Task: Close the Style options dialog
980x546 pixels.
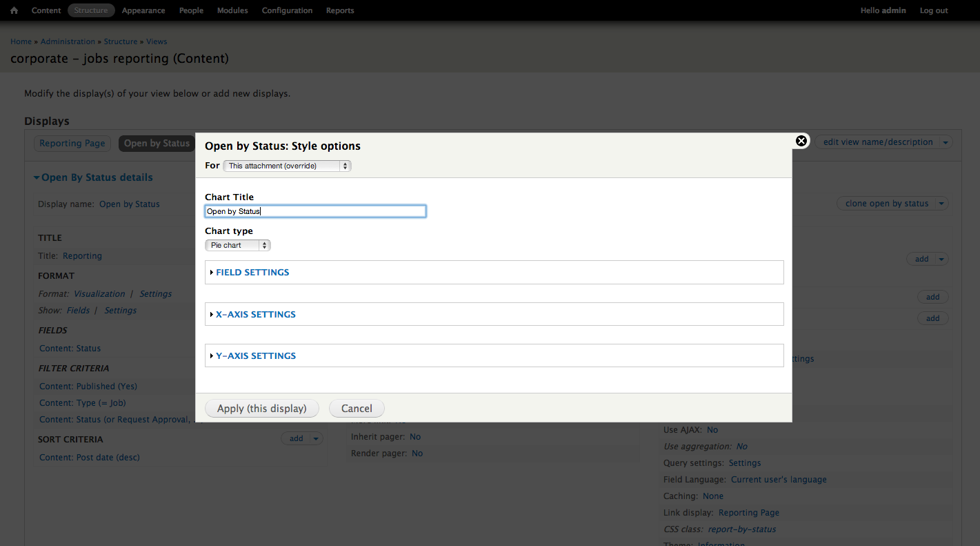Action: click(801, 141)
